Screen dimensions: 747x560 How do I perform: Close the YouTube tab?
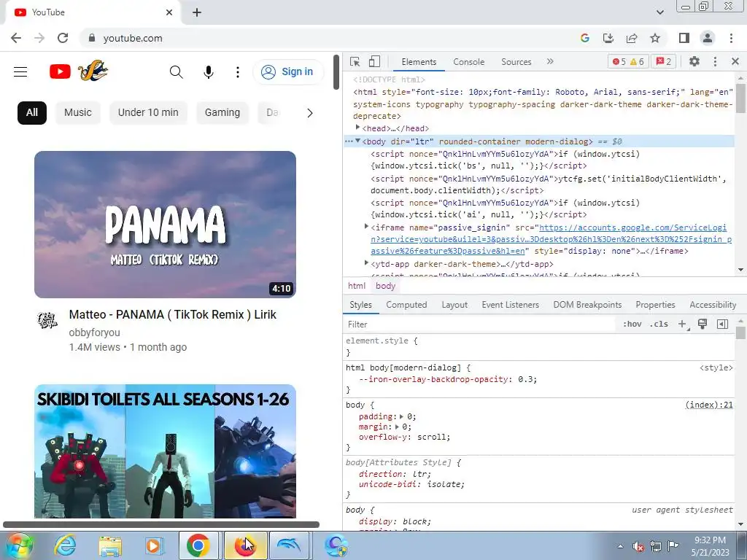point(169,12)
